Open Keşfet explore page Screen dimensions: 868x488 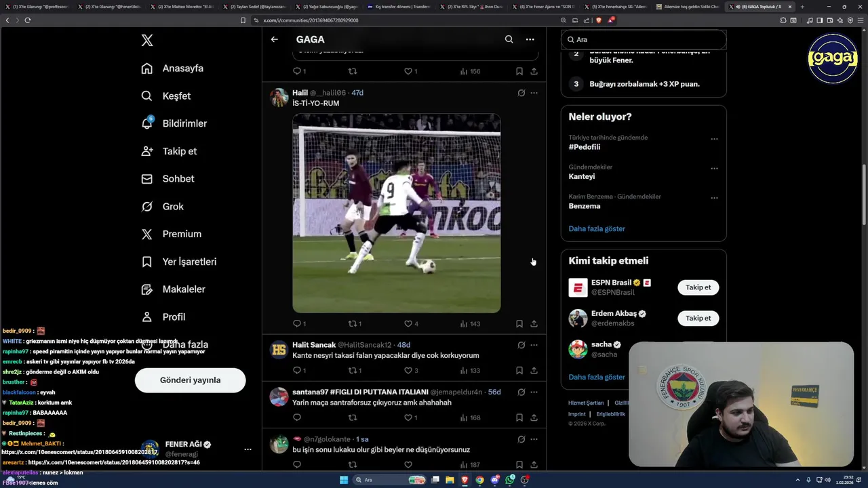coord(166,96)
